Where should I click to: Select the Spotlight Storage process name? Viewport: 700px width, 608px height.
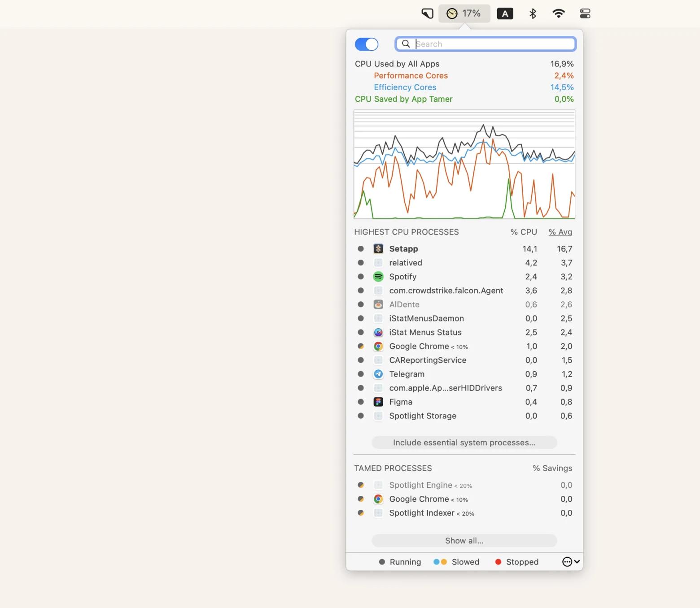pyautogui.click(x=423, y=416)
